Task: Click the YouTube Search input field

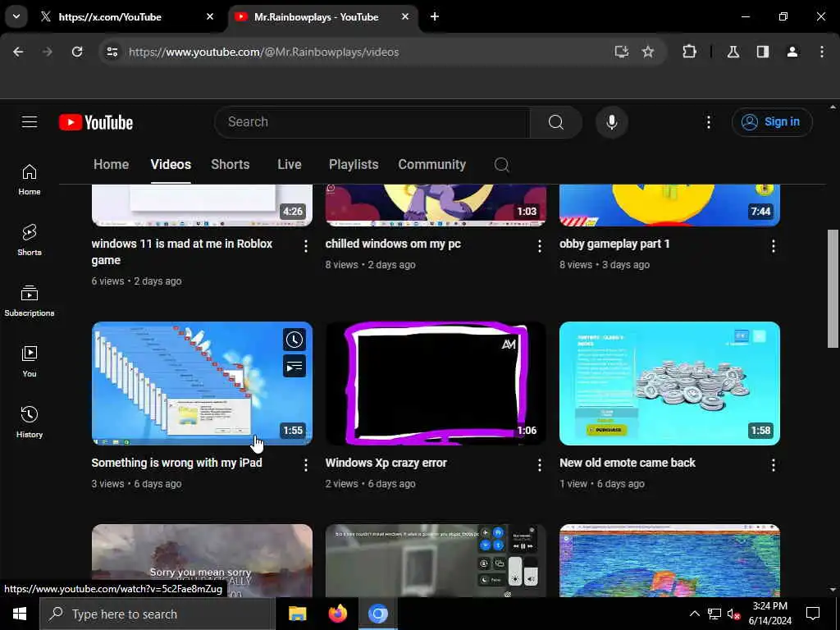Action: (x=372, y=122)
